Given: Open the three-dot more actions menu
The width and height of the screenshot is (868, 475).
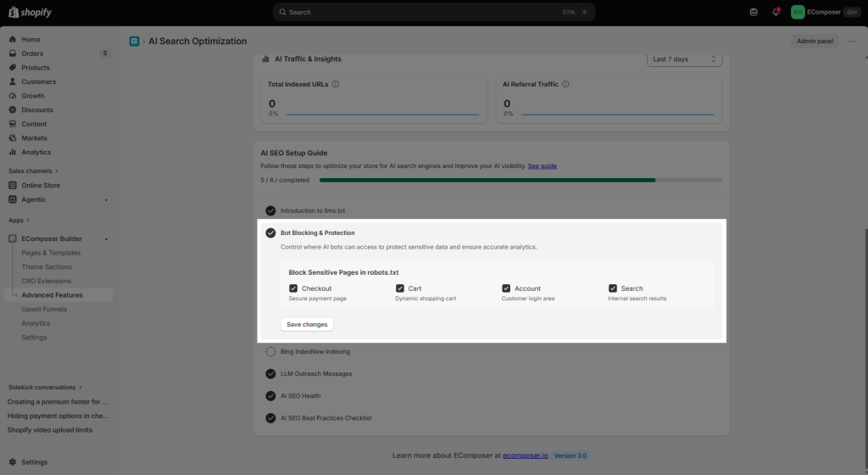Looking at the screenshot, I should click(852, 41).
